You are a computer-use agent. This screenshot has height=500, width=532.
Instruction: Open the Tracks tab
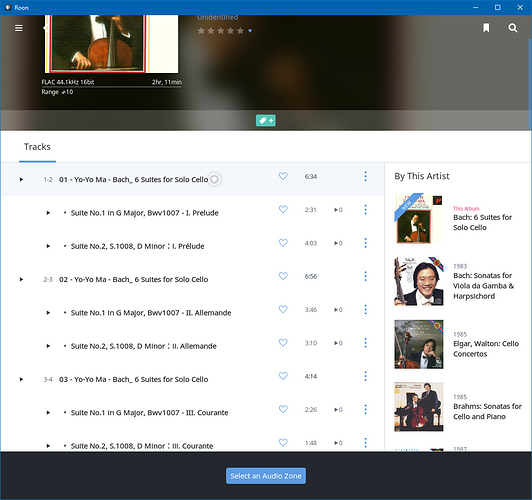(x=37, y=147)
